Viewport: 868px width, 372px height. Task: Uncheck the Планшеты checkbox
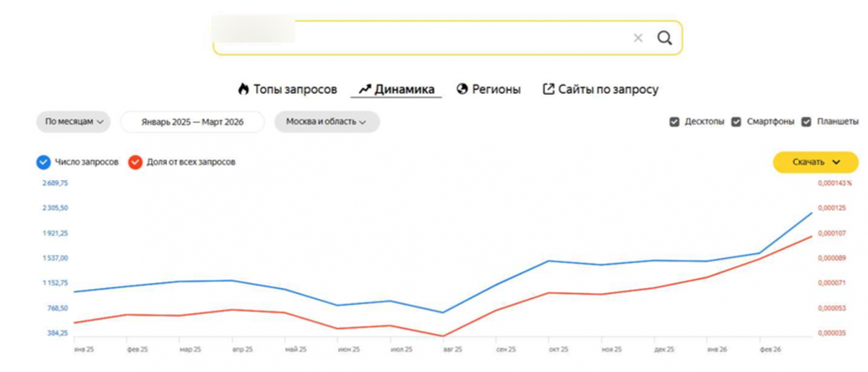pos(806,122)
